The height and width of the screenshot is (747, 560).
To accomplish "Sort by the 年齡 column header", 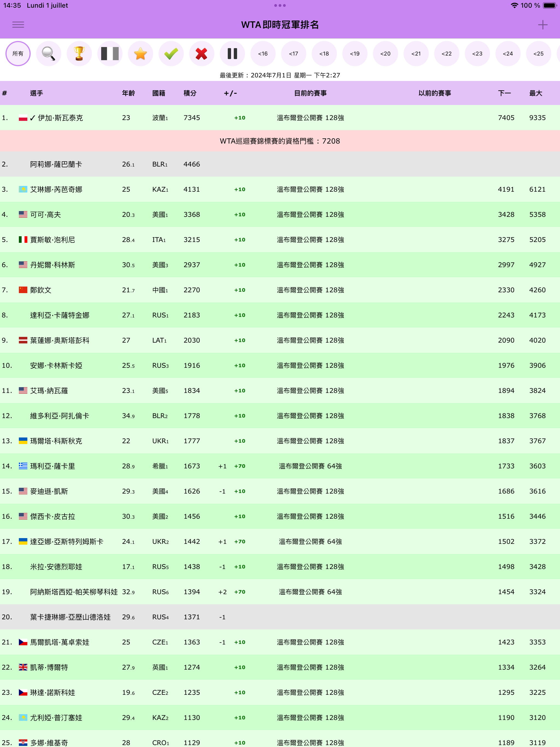I will (128, 93).
